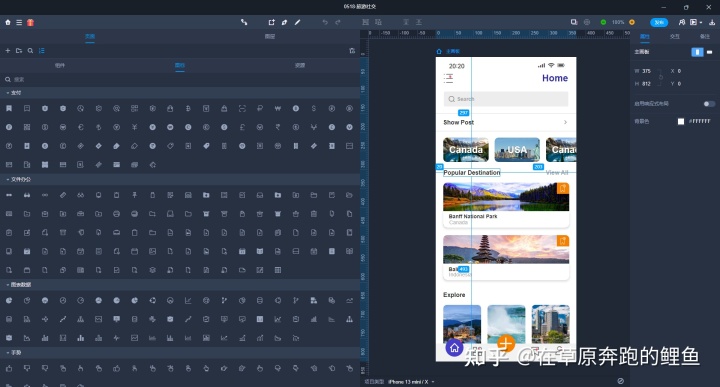Switch to the 交互 tab in right panel
The image size is (720, 387).
[x=675, y=36]
